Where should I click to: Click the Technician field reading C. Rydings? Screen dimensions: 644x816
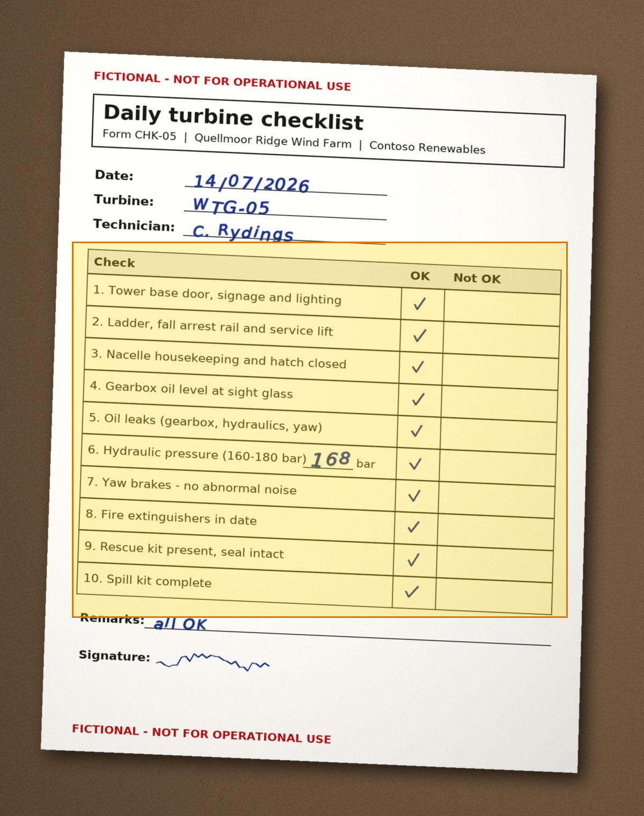tap(284, 232)
